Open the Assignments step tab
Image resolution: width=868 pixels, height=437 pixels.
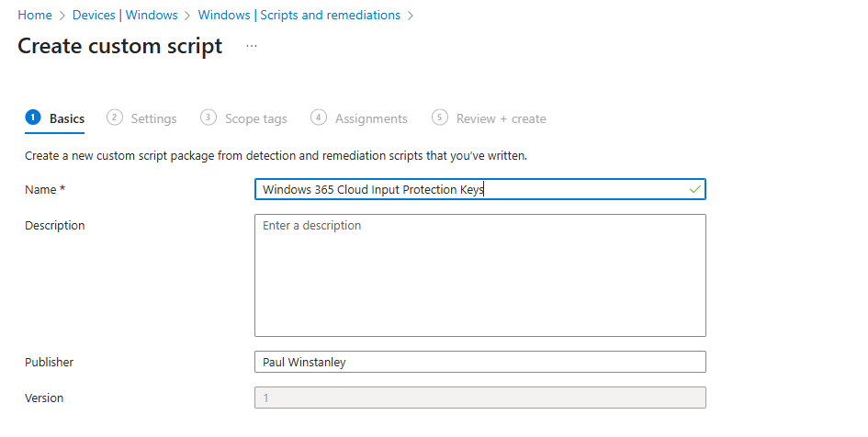coord(371,118)
